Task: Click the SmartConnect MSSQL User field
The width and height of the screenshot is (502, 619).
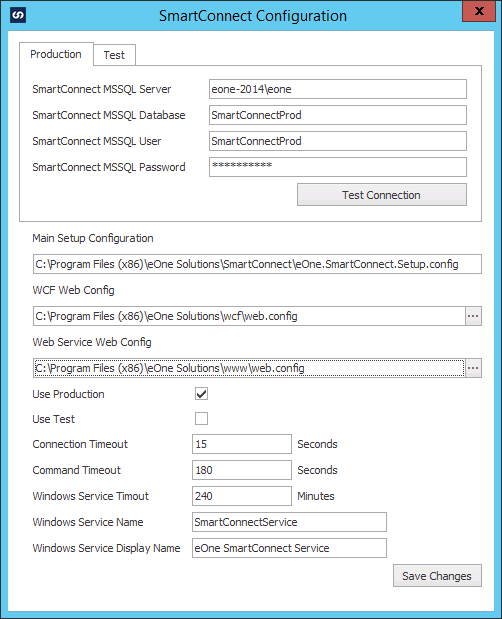Action: pos(338,141)
